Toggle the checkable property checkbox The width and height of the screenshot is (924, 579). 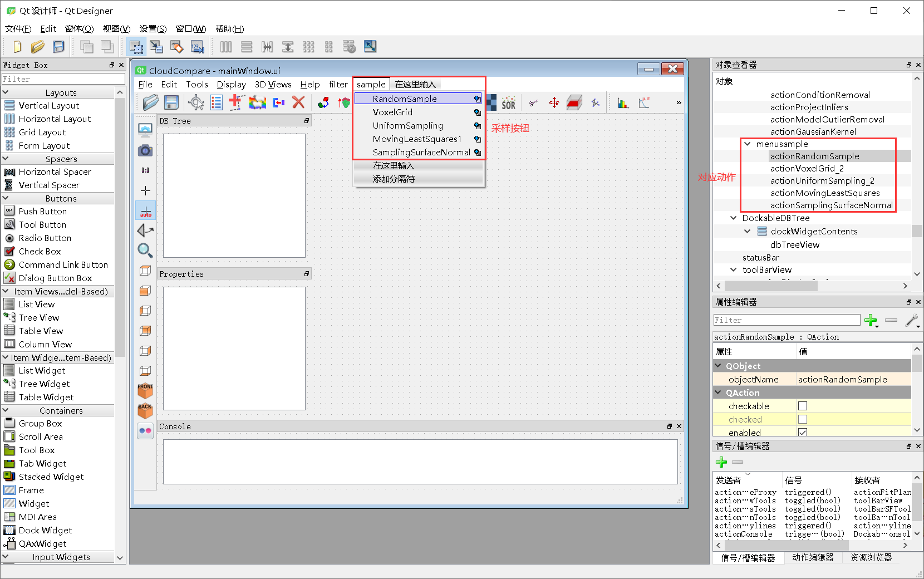click(803, 406)
